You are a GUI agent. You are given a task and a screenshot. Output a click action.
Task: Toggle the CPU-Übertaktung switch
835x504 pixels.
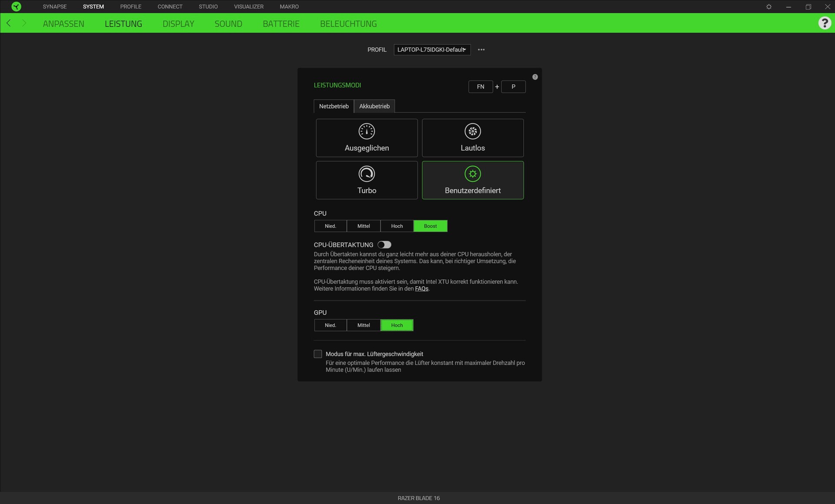click(384, 245)
